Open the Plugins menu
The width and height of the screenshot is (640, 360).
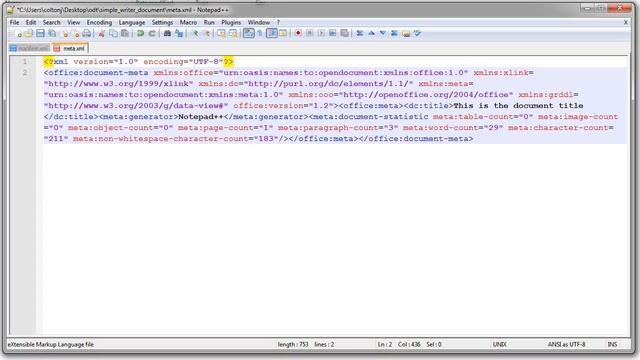231,22
